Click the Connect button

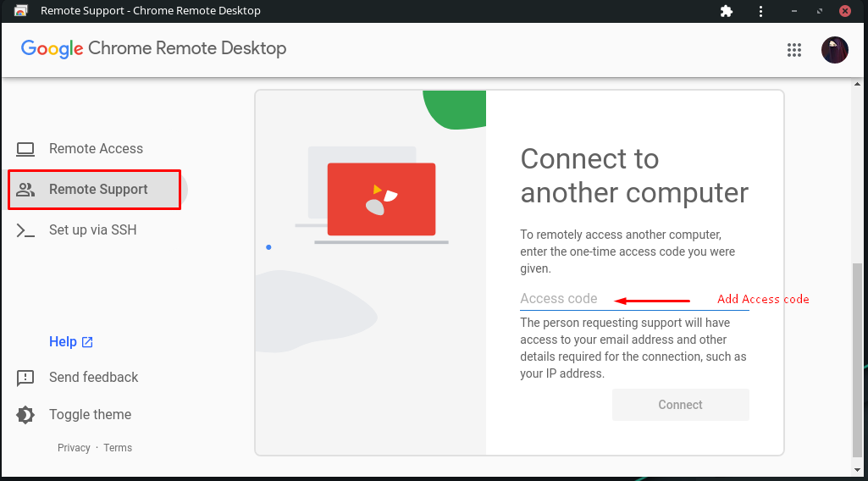coord(680,405)
